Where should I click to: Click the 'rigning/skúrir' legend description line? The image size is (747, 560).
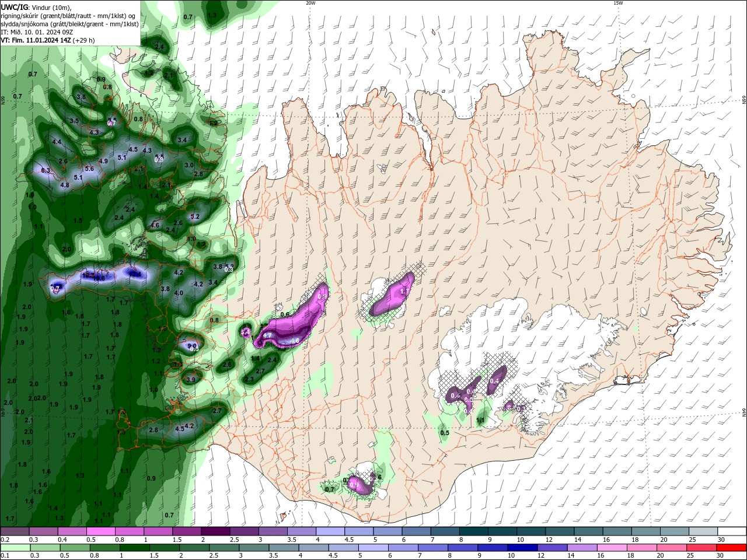69,16
